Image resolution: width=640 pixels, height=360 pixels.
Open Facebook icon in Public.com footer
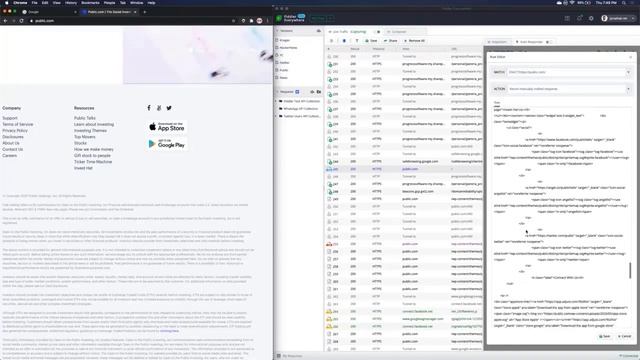coord(149,108)
